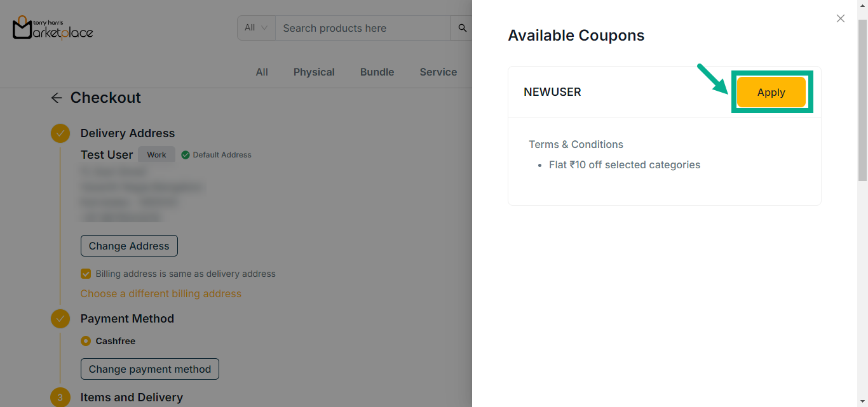Click the green Default Address check icon
Screen dimensions: 868x407
point(186,155)
